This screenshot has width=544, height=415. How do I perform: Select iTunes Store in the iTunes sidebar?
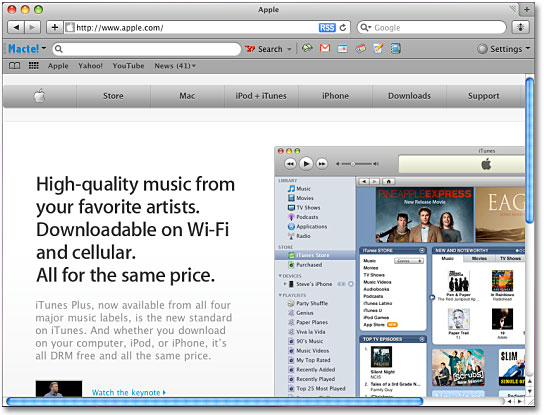coord(315,255)
